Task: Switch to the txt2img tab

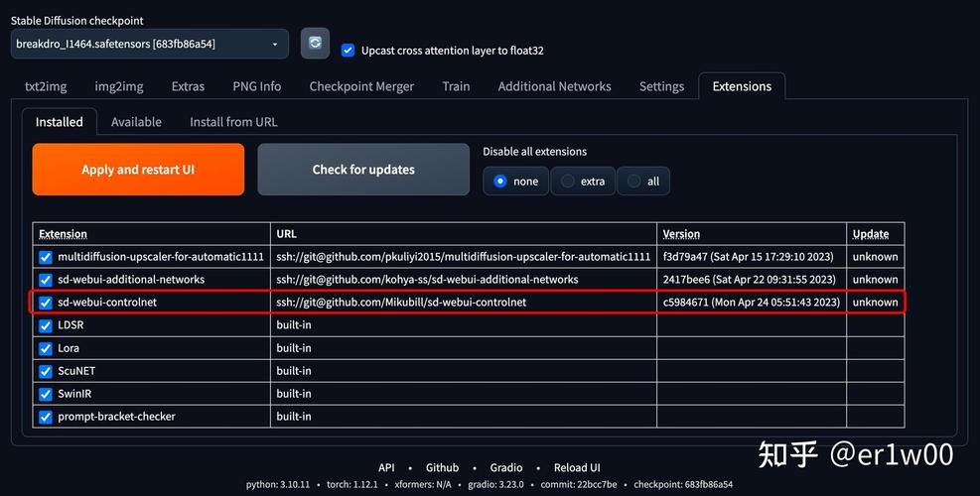Action: click(x=46, y=86)
